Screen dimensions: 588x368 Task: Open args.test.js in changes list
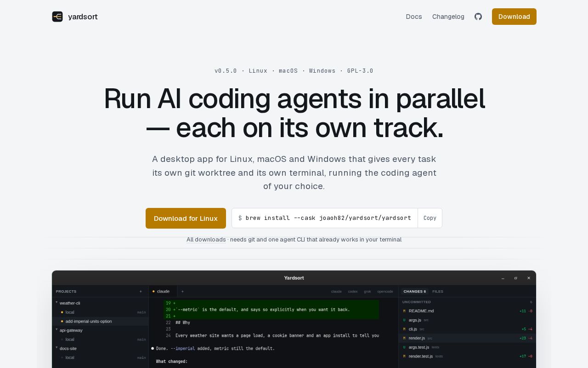pyautogui.click(x=467, y=347)
